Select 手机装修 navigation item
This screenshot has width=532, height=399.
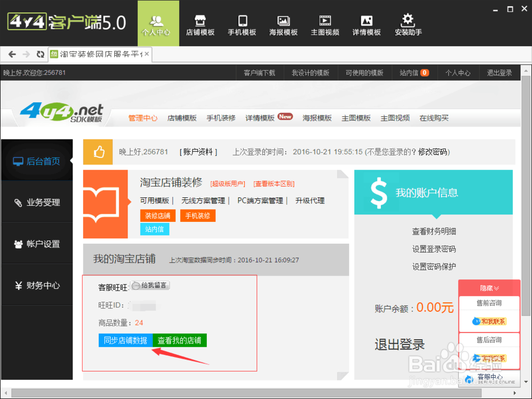pos(221,118)
